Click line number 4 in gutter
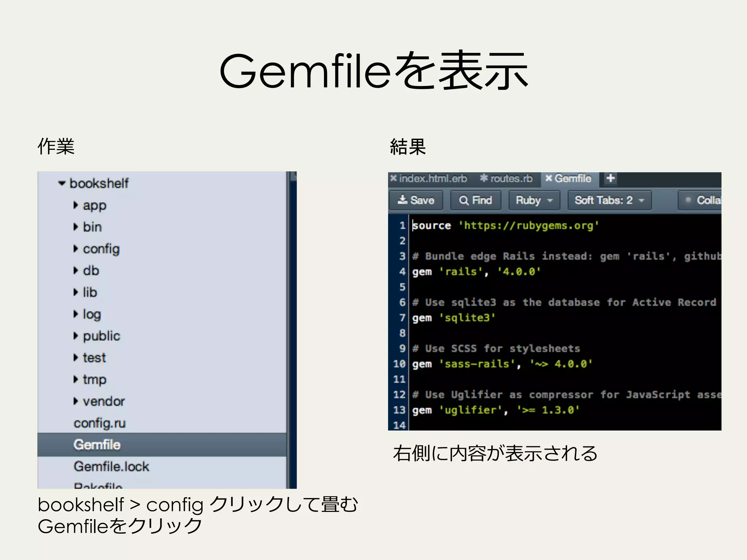Screen dimensions: 747x560 (x=402, y=272)
